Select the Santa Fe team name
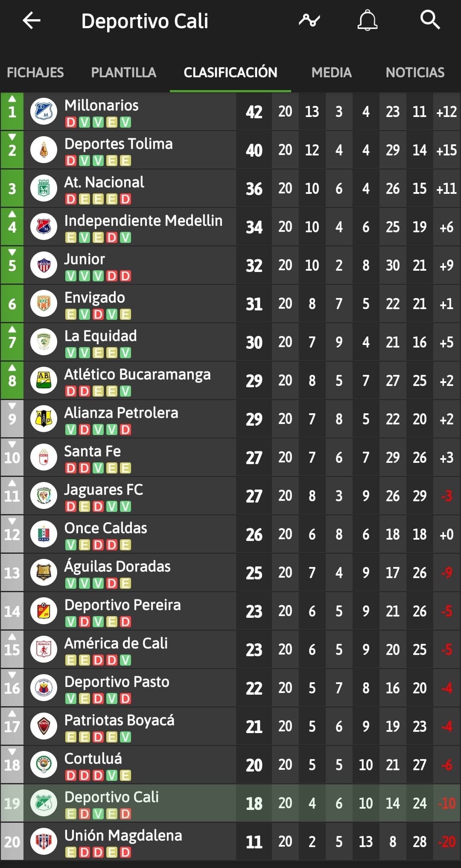This screenshot has width=461, height=868. 93,451
